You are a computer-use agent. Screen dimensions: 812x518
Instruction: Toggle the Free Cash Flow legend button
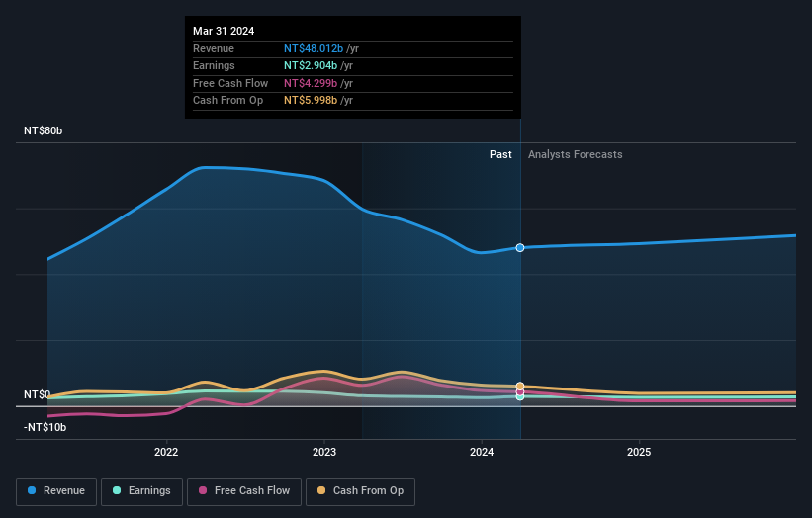[244, 491]
